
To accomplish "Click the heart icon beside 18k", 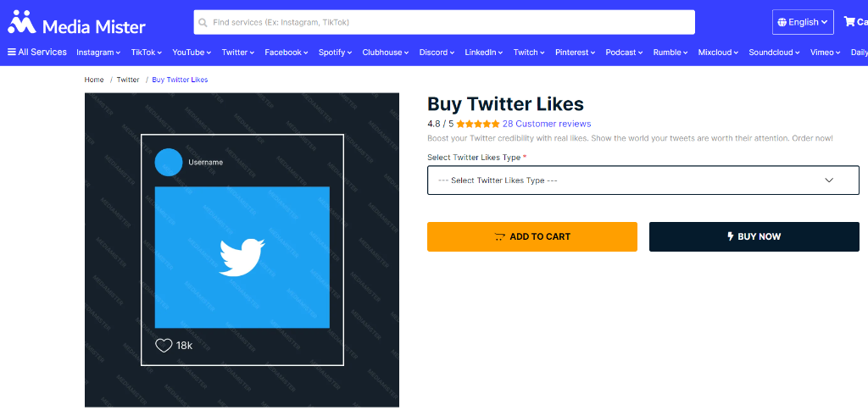I will [x=164, y=346].
